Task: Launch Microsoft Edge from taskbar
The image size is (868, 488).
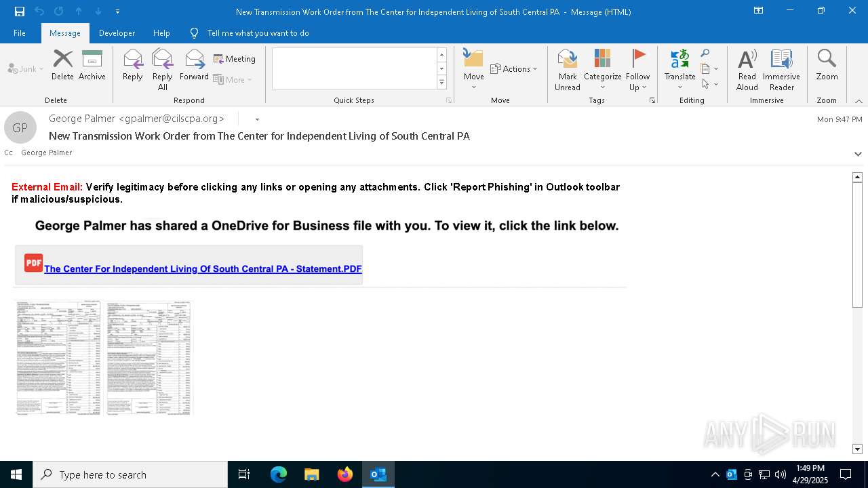Action: click(x=279, y=474)
